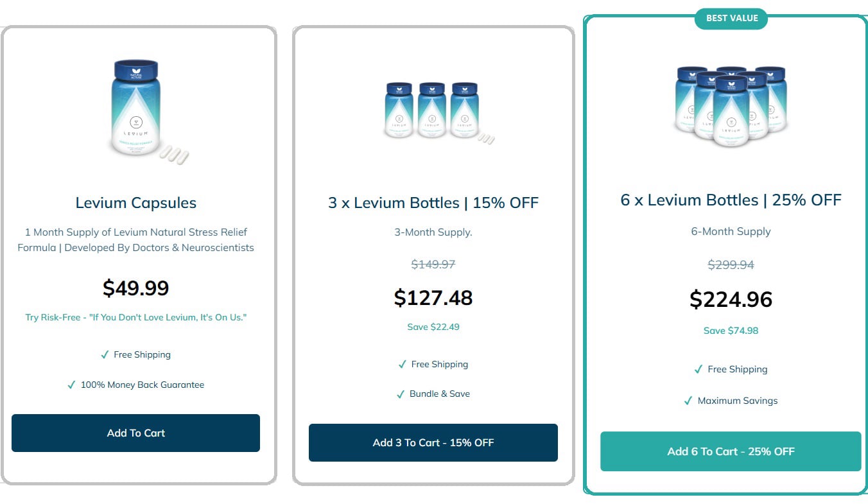The height and width of the screenshot is (504, 868).
Task: Click the three Levium bottles image
Action: pos(434,110)
